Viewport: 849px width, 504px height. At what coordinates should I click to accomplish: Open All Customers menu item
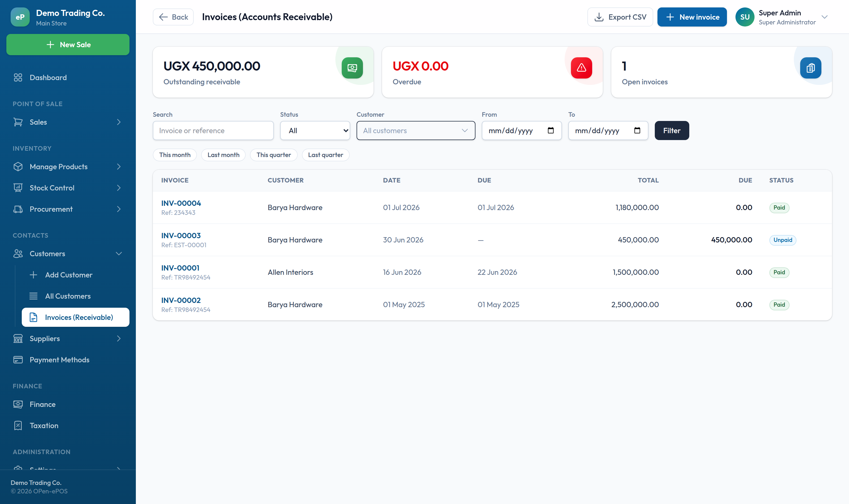(75, 296)
